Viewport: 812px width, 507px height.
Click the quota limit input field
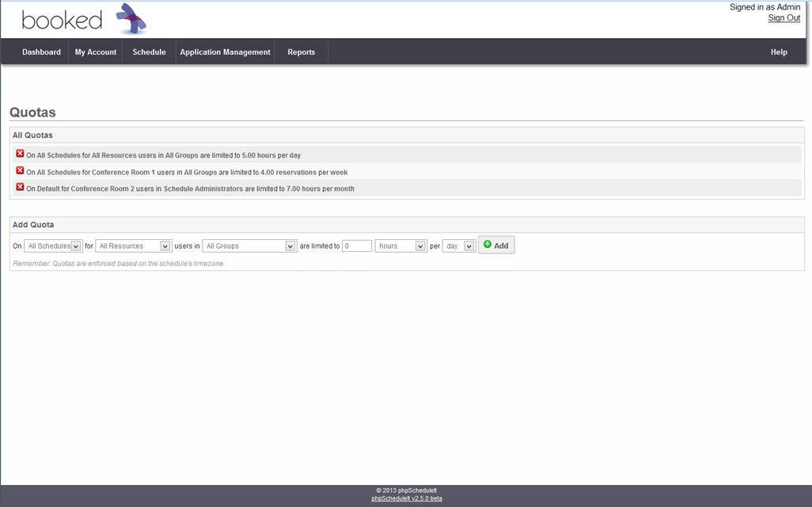(x=357, y=246)
